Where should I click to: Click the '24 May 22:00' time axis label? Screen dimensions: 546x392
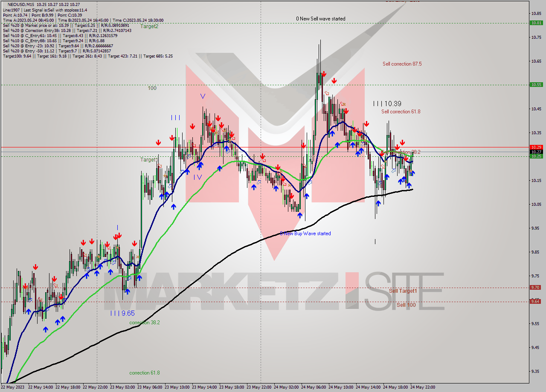pyautogui.click(x=424, y=387)
